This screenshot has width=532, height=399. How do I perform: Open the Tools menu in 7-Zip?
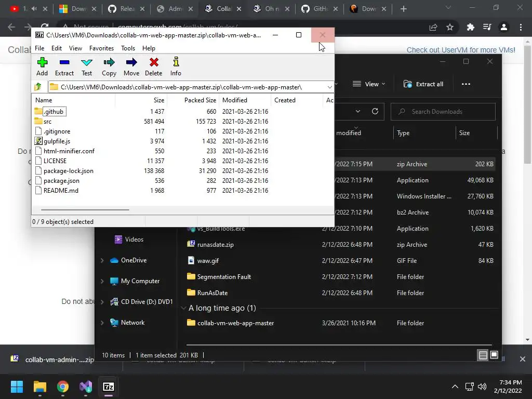(x=128, y=48)
